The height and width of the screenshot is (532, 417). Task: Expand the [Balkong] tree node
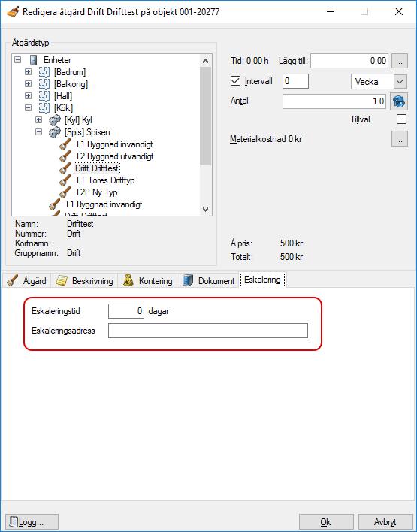28,84
